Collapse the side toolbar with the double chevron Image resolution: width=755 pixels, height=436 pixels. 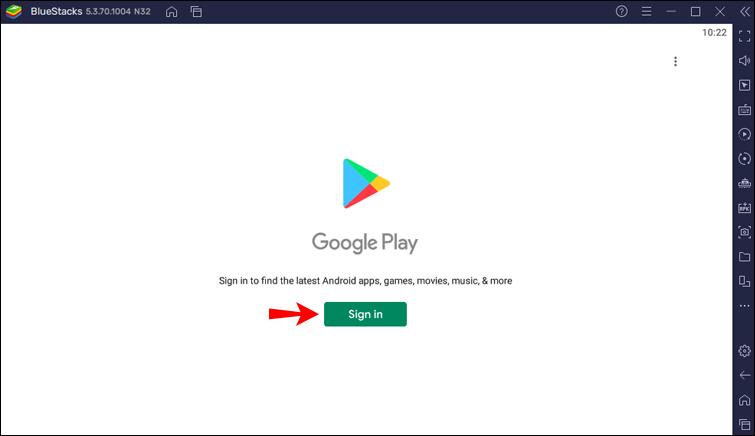coord(744,11)
